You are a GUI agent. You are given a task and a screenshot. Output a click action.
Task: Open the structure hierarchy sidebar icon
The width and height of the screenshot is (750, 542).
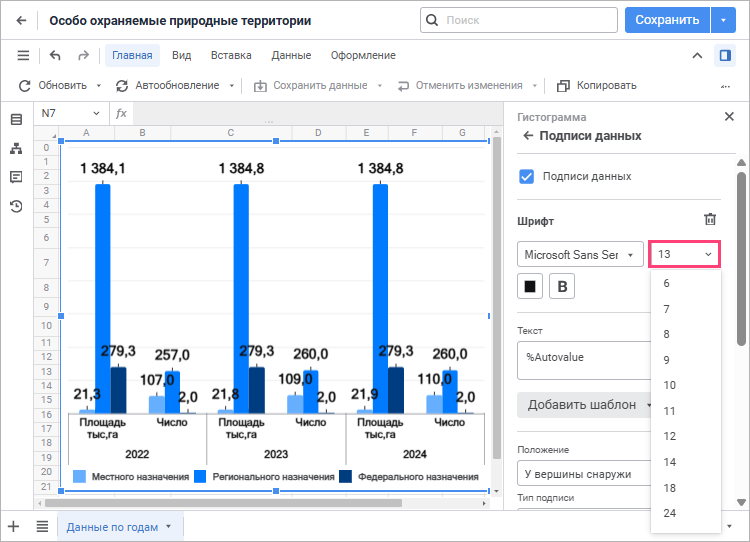(x=16, y=149)
